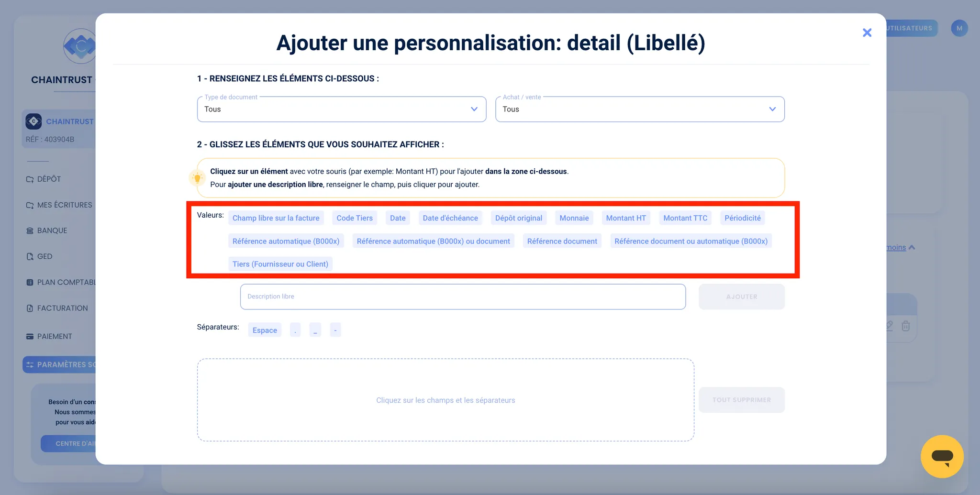Add the Référence document chip

562,241
